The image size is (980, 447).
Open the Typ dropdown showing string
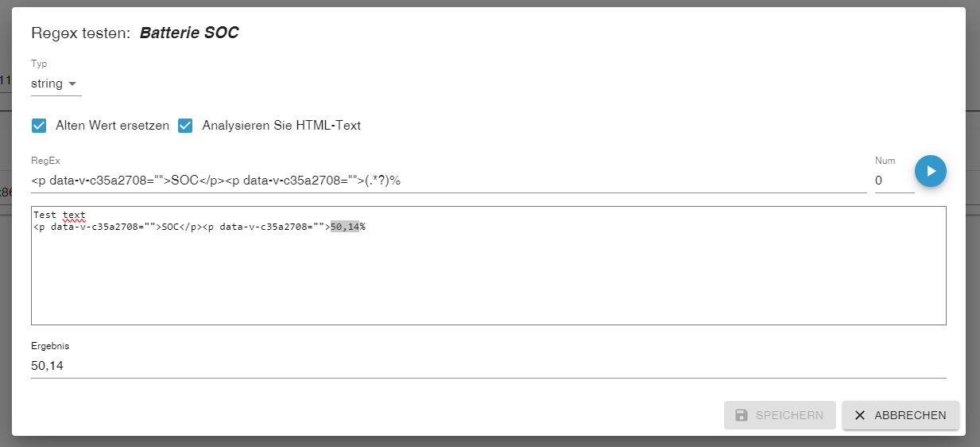56,84
